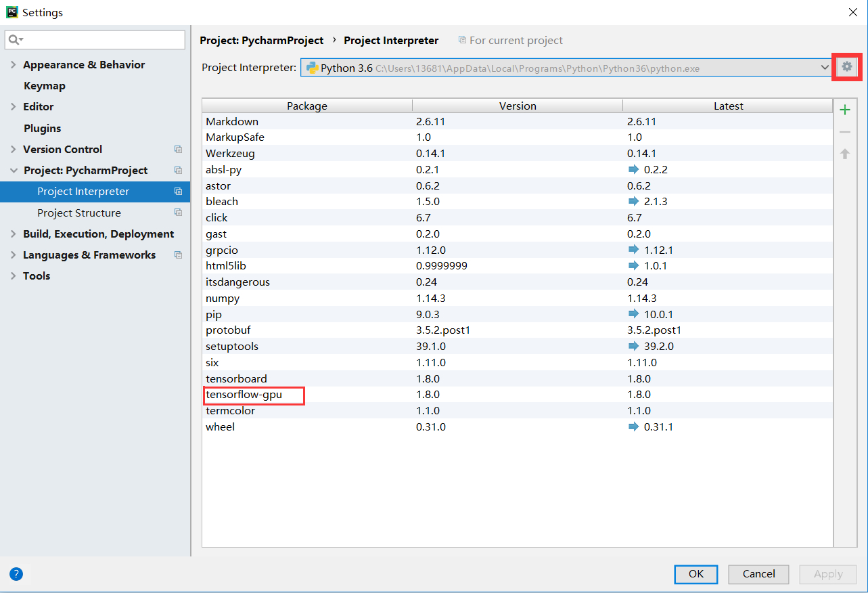The image size is (868, 593).
Task: Expand Editor settings section
Action: [13, 107]
